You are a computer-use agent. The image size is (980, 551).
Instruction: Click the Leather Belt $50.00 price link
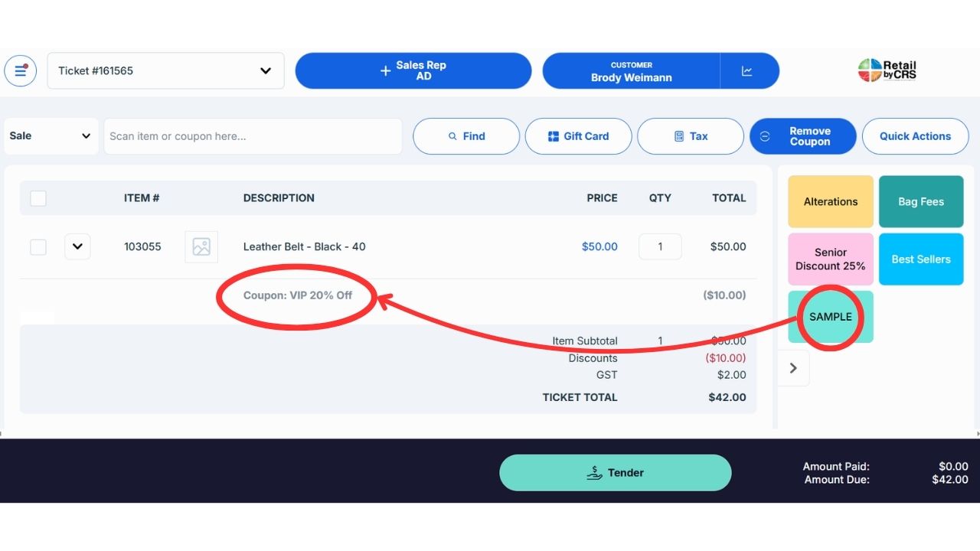pos(599,247)
